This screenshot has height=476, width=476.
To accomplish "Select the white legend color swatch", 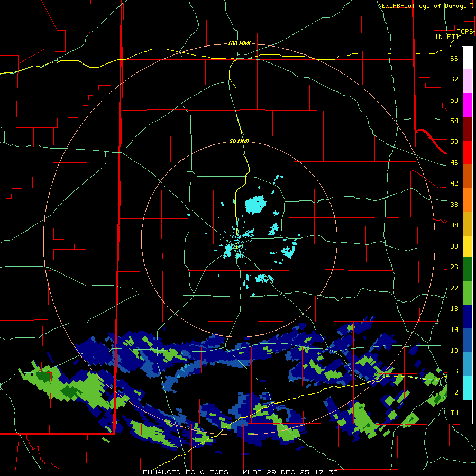I will (467, 58).
